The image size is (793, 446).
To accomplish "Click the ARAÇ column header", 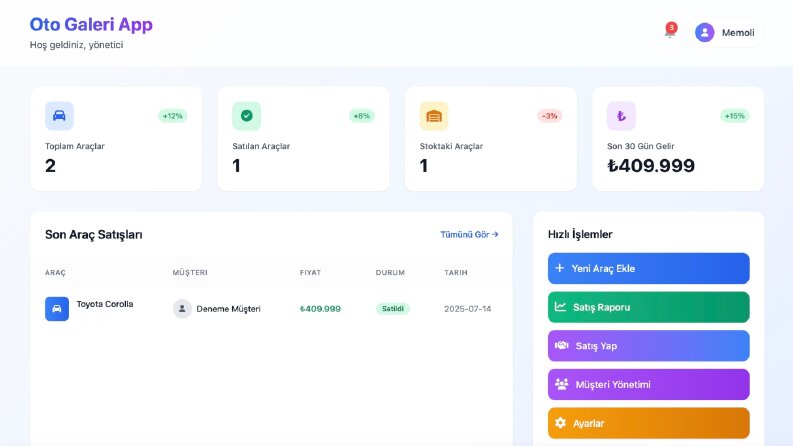I will [55, 273].
